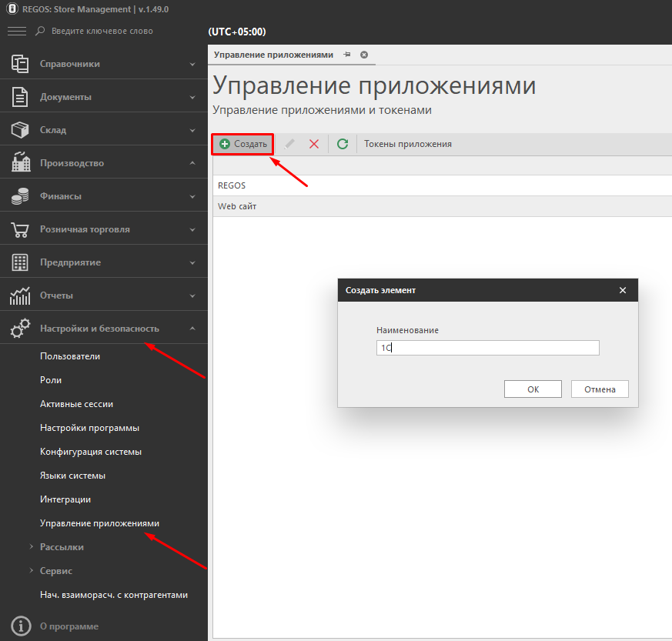
Task: Click the Склад box icon
Action: point(20,130)
